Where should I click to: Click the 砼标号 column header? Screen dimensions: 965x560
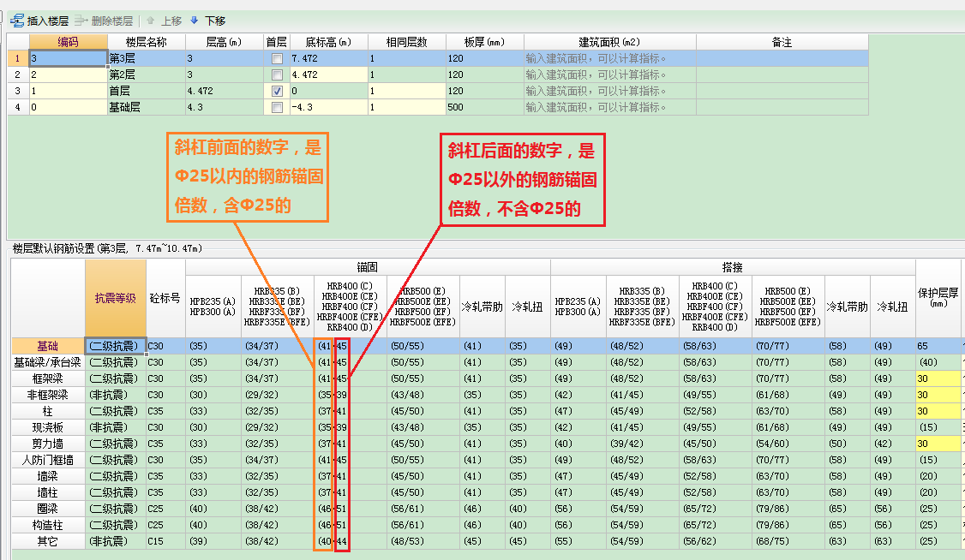(x=165, y=298)
